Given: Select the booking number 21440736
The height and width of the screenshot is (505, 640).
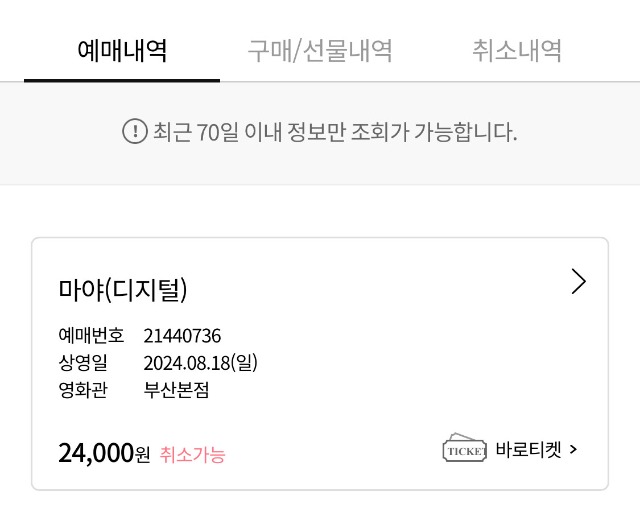Looking at the screenshot, I should pos(182,336).
